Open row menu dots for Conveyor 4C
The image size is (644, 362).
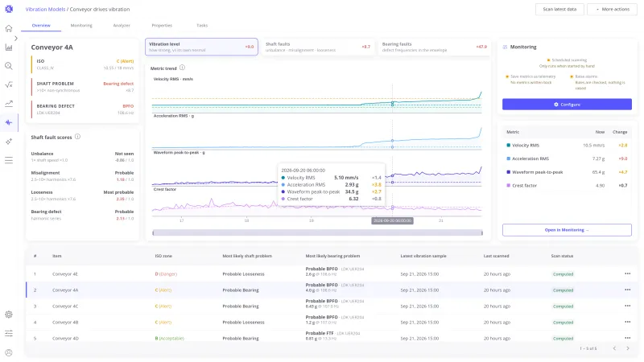point(627,306)
